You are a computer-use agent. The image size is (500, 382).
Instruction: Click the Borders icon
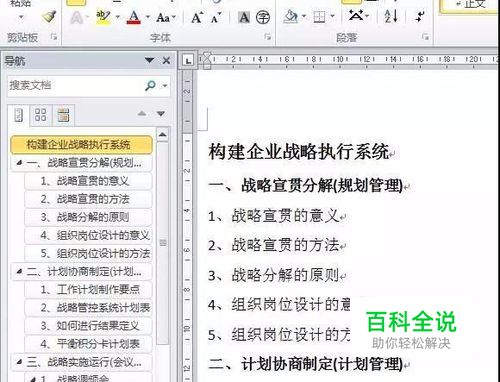pyautogui.click(x=319, y=17)
